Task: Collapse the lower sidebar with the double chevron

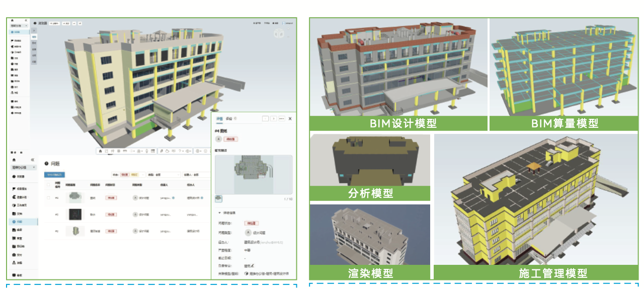Action: (33, 159)
